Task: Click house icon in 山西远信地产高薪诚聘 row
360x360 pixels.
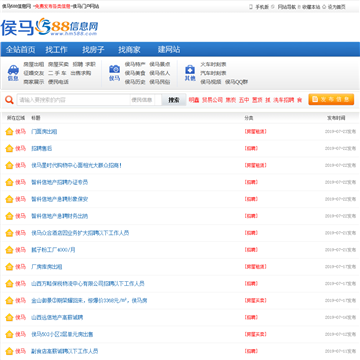Action: point(9,318)
